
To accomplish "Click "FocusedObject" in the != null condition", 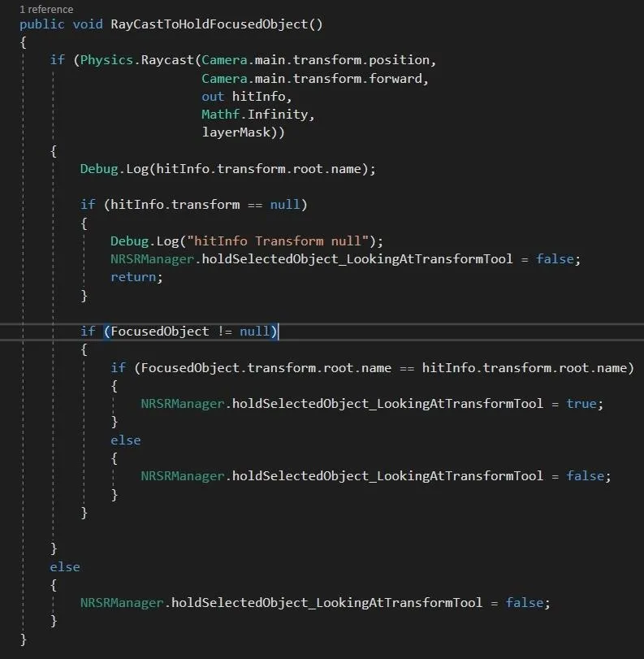I will click(x=160, y=332).
